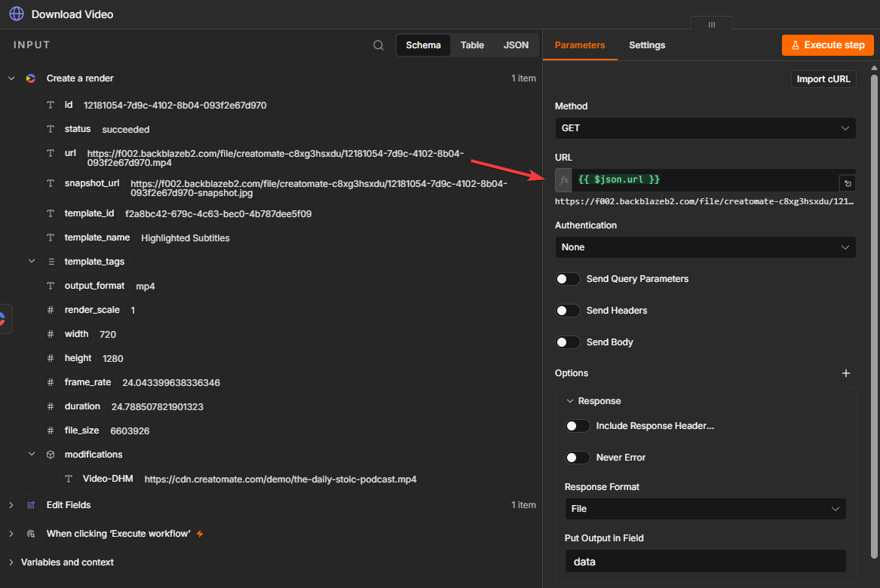Viewport: 880px width, 588px height.
Task: Click the number type icon beside duration
Action: pyautogui.click(x=51, y=406)
